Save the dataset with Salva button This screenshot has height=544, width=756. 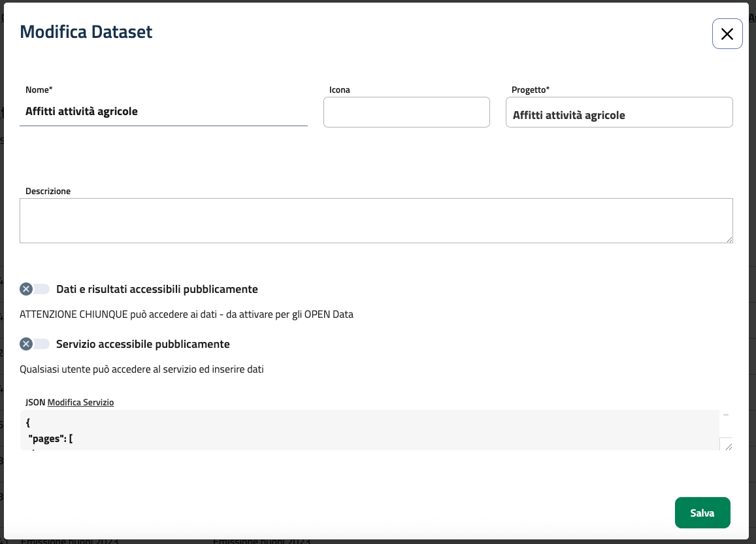(702, 513)
